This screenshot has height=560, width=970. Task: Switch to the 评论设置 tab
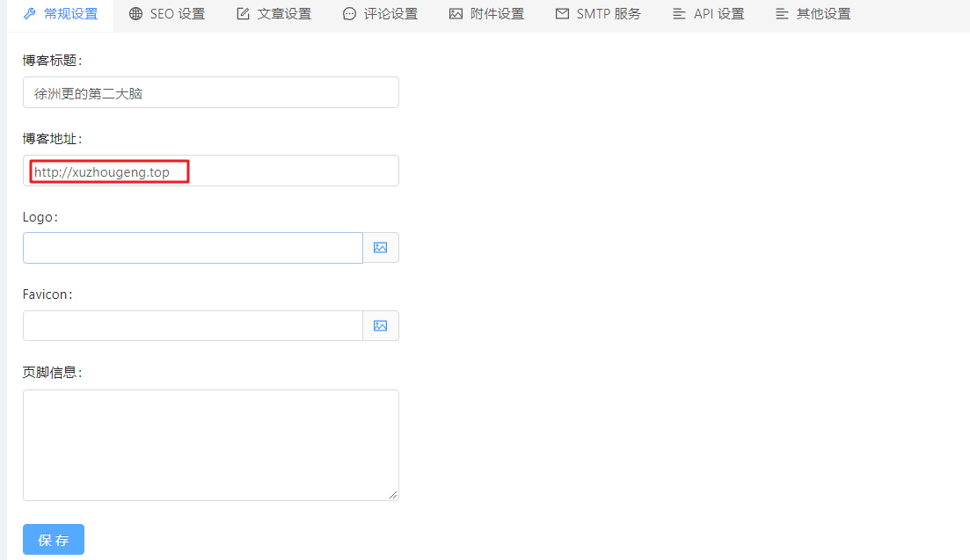pyautogui.click(x=381, y=13)
